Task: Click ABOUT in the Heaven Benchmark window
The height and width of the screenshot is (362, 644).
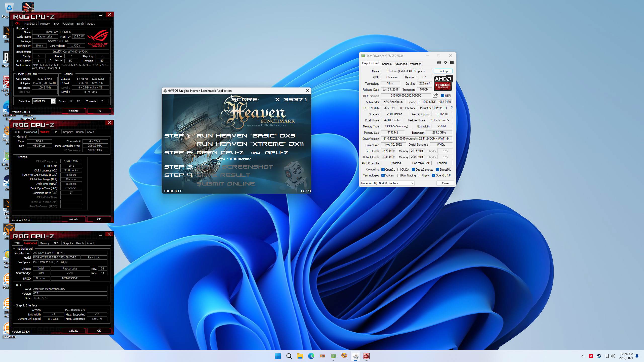Action: (x=173, y=191)
